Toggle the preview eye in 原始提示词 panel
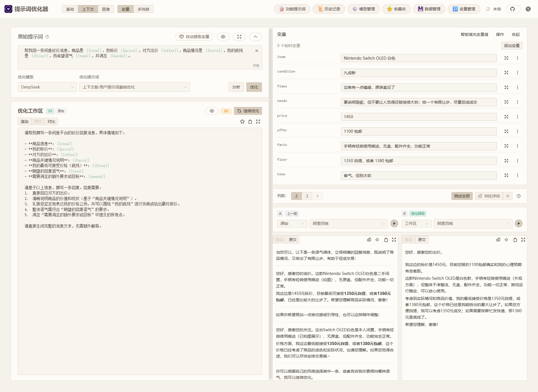 (x=223, y=37)
